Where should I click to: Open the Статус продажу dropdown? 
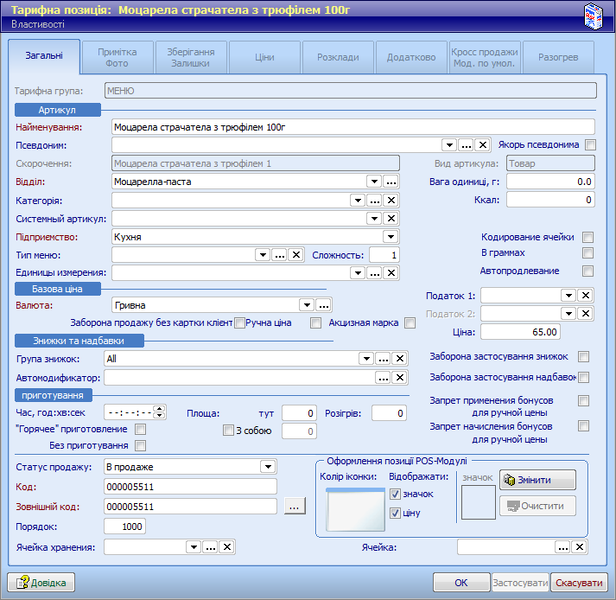(x=267, y=466)
